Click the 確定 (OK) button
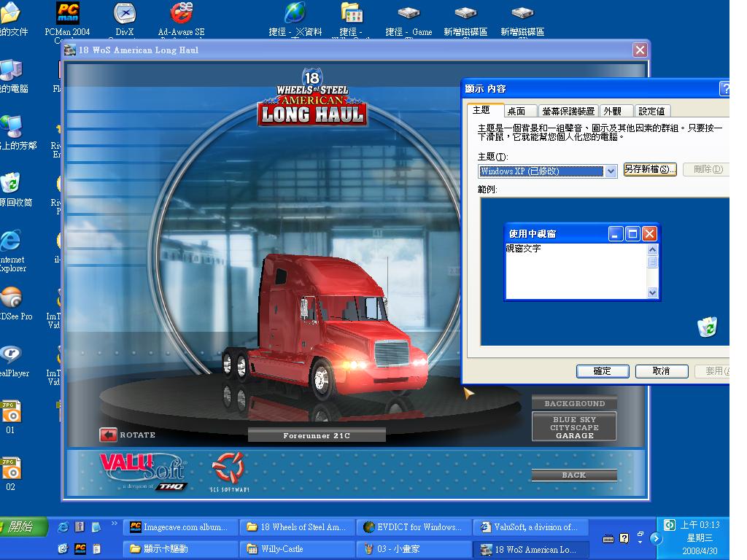747x560 pixels. click(602, 371)
